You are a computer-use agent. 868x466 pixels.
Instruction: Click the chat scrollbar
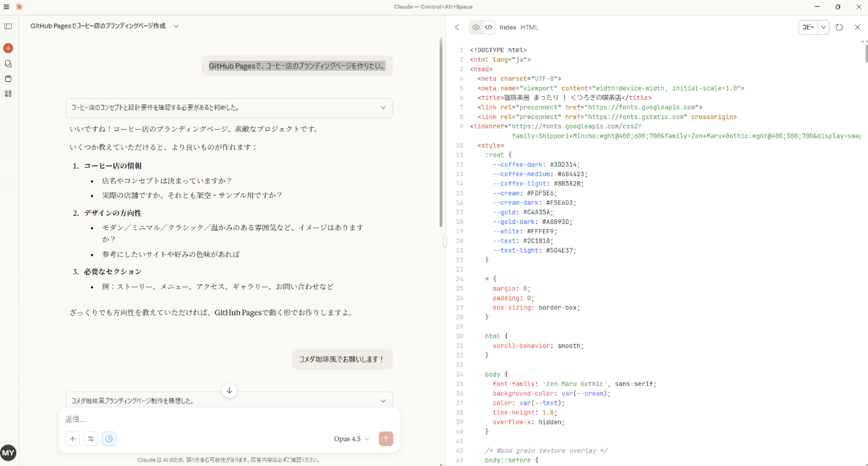pos(441,133)
